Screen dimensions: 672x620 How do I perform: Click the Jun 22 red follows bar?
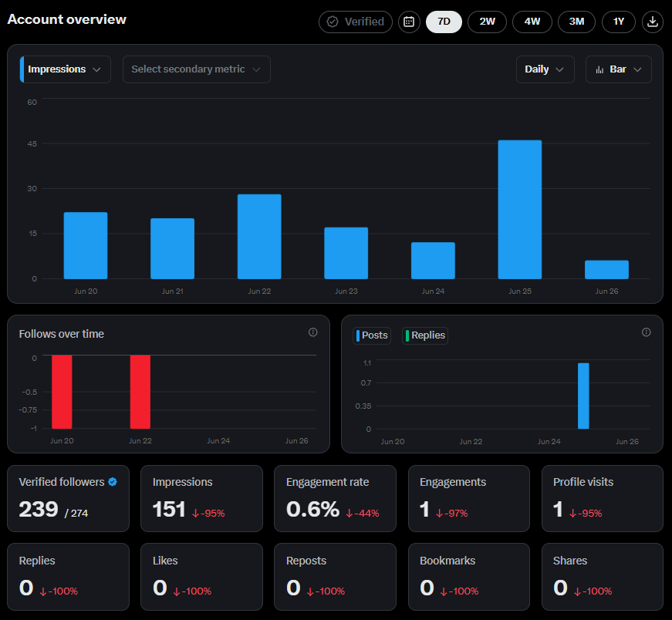[140, 392]
